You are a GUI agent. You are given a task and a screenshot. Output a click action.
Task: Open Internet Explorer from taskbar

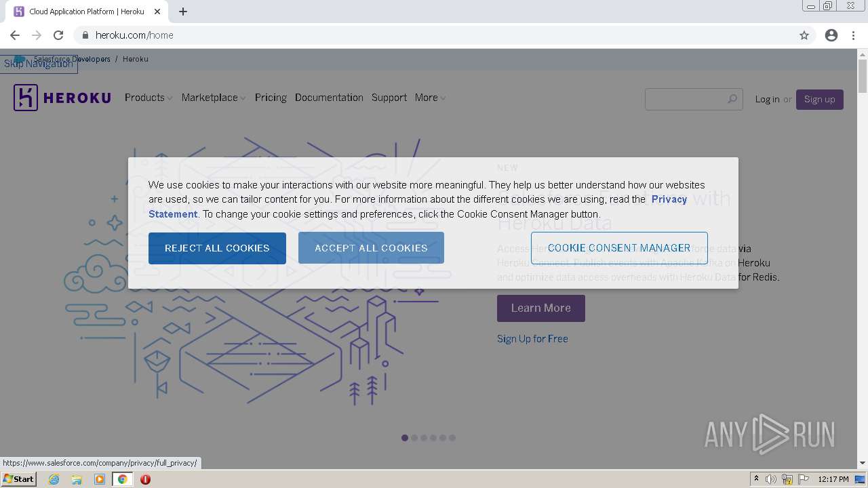54,479
